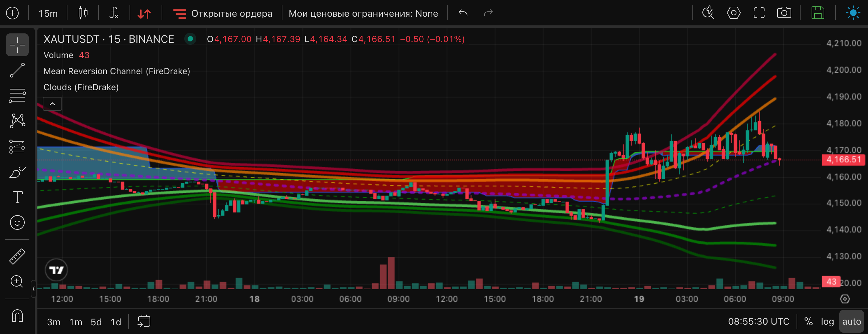Select the text annotation tool
Image resolution: width=868 pixels, height=334 pixels.
click(x=17, y=197)
